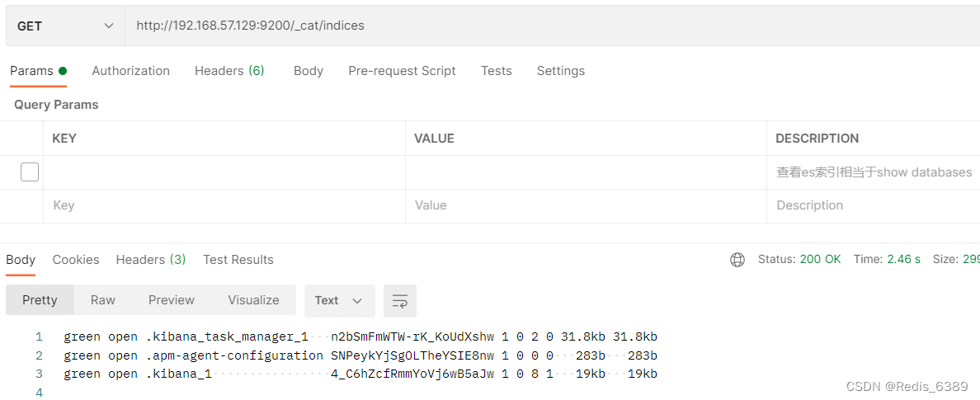Image resolution: width=980 pixels, height=400 pixels.
Task: Open the Pre-request Script tab
Action: click(402, 71)
